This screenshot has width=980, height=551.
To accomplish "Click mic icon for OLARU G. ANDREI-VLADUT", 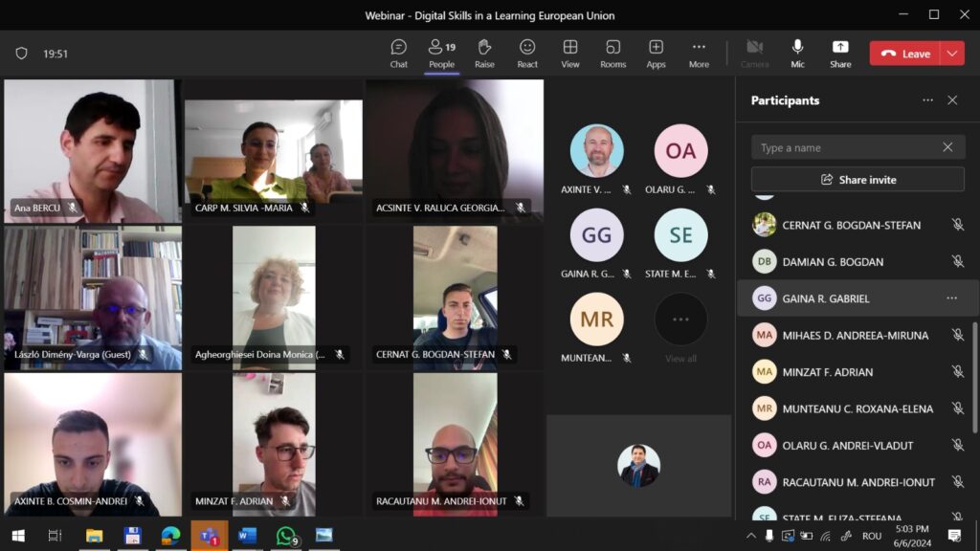I will (x=957, y=446).
